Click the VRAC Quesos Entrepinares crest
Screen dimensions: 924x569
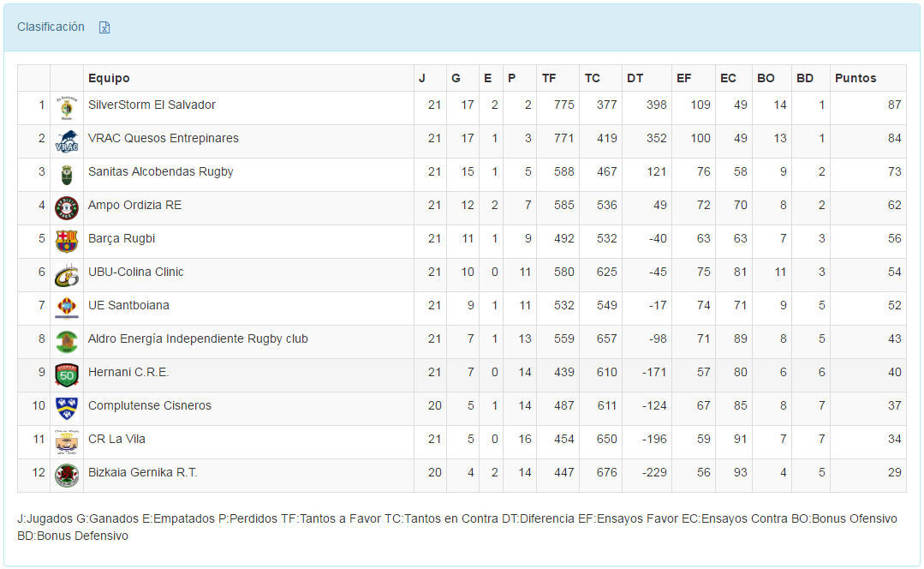click(67, 141)
